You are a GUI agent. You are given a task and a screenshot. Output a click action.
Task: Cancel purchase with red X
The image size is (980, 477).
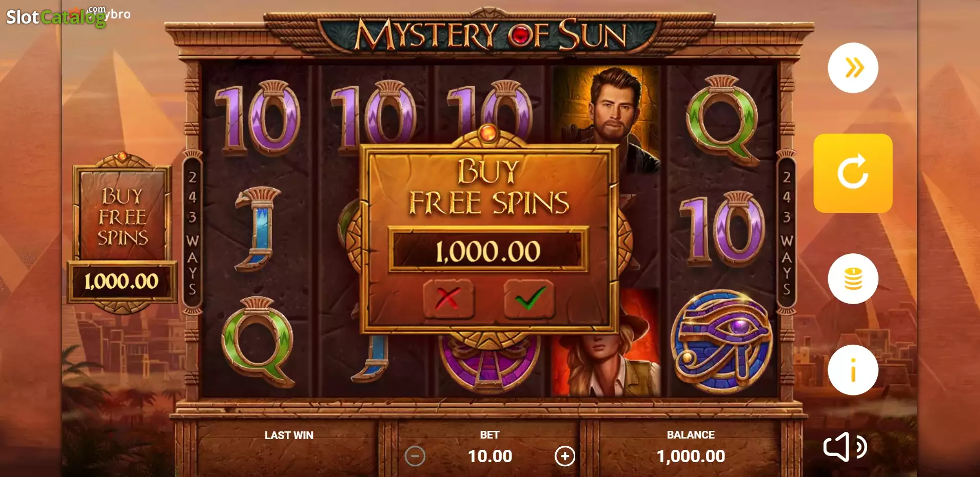pos(448,299)
